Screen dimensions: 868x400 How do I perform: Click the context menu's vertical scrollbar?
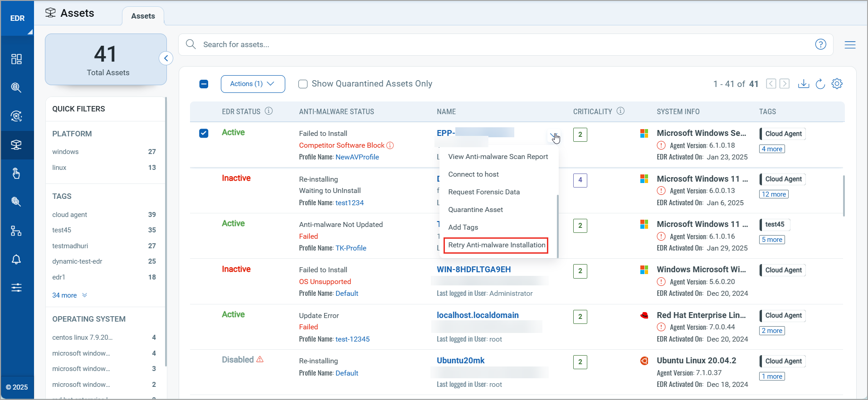(557, 226)
